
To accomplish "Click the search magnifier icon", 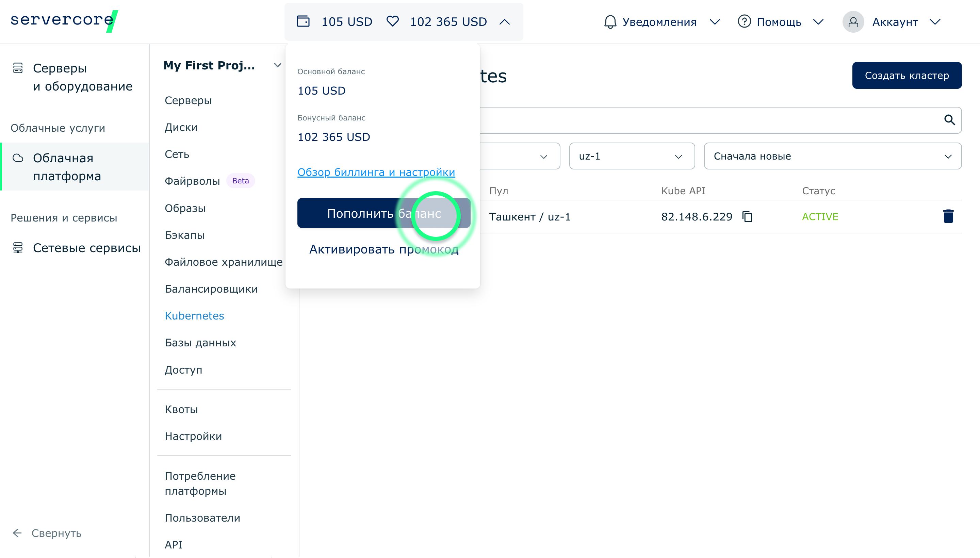I will [949, 120].
